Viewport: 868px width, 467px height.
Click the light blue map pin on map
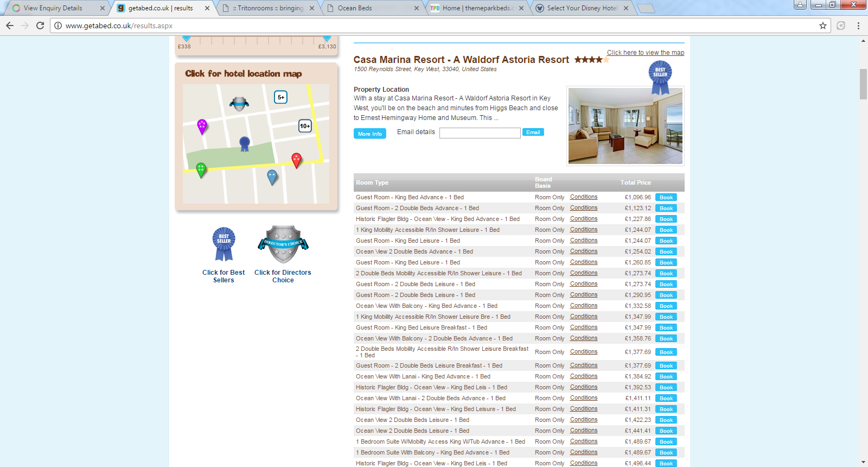272,177
